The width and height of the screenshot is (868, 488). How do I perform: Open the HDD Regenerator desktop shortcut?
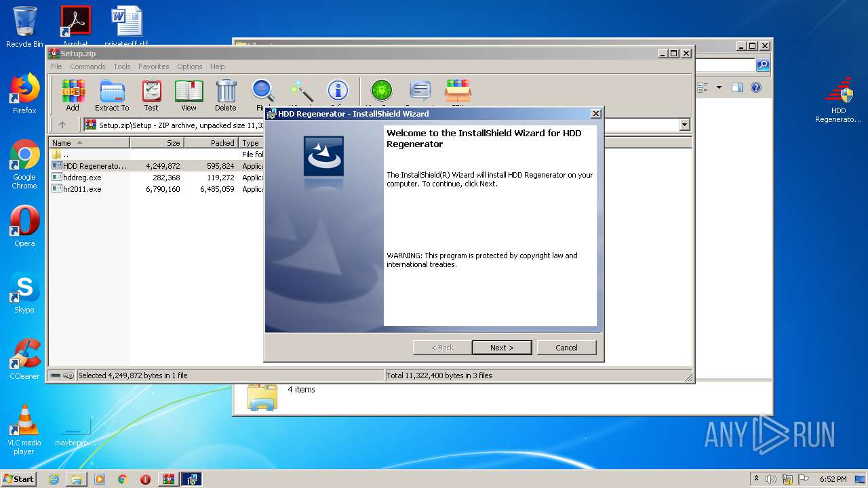point(838,100)
